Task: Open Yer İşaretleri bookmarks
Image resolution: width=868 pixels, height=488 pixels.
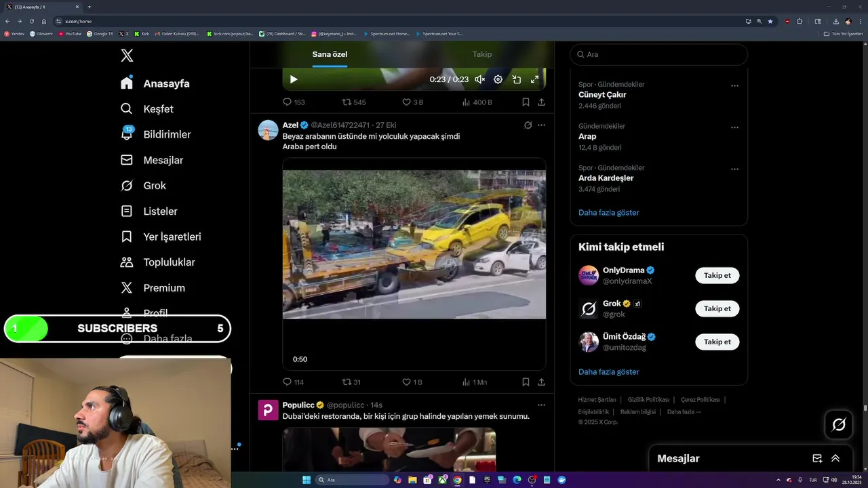Action: point(161,237)
